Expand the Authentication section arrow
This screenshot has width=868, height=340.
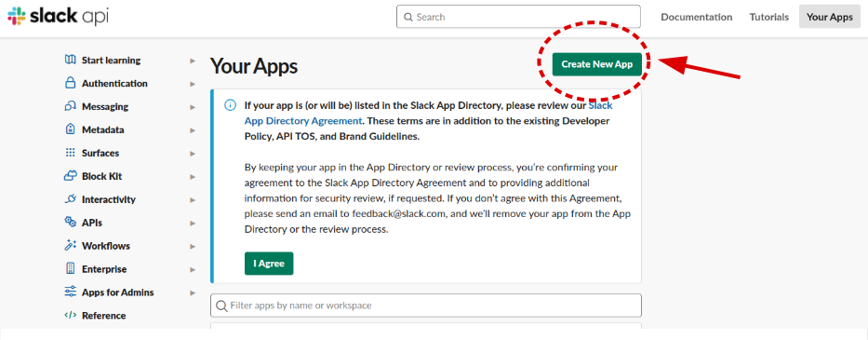click(193, 84)
